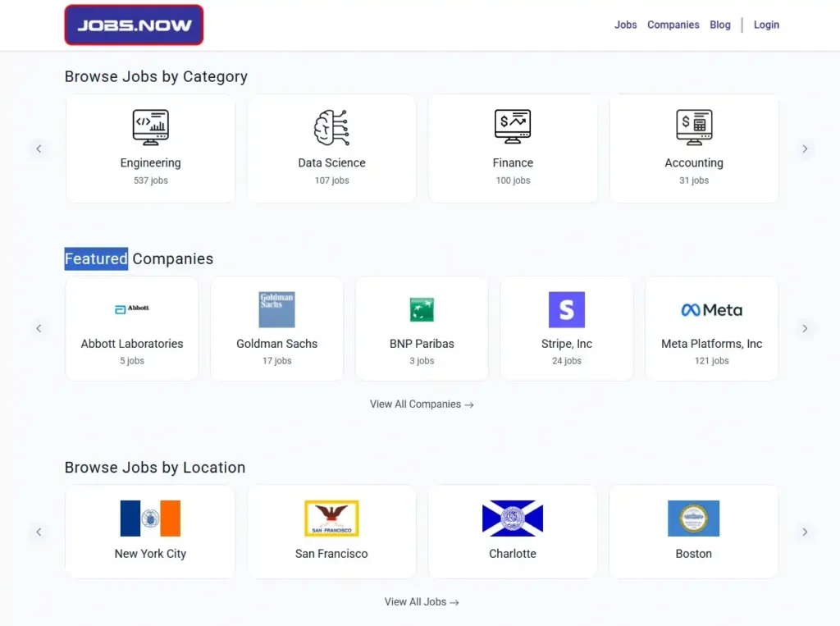Click the '537 jobs' count text
The width and height of the screenshot is (840, 626).
tap(151, 180)
